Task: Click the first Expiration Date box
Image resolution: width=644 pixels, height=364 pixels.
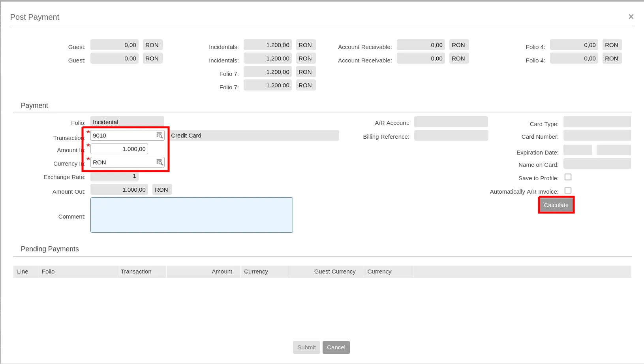Action: click(x=578, y=150)
